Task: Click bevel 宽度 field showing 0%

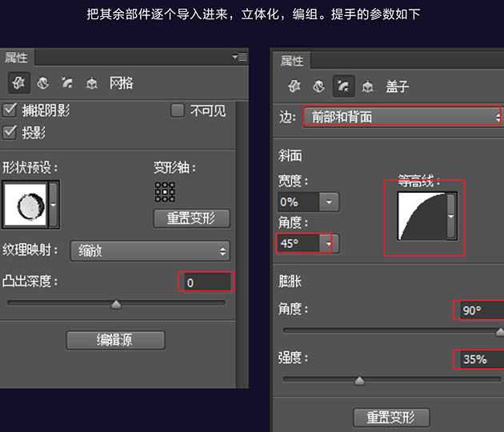Action: 298,202
